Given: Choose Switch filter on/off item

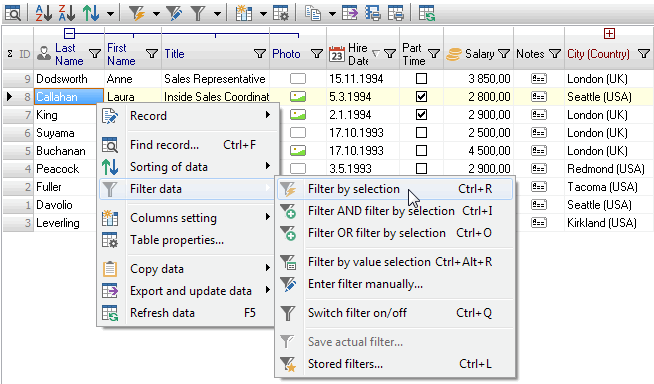Looking at the screenshot, I should point(395,313).
